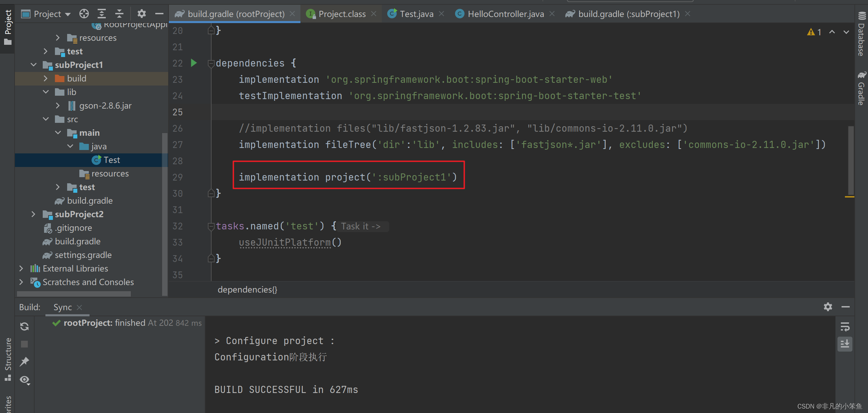Collapse the subProject1 folder
This screenshot has height=413, width=868.
pyautogui.click(x=33, y=65)
